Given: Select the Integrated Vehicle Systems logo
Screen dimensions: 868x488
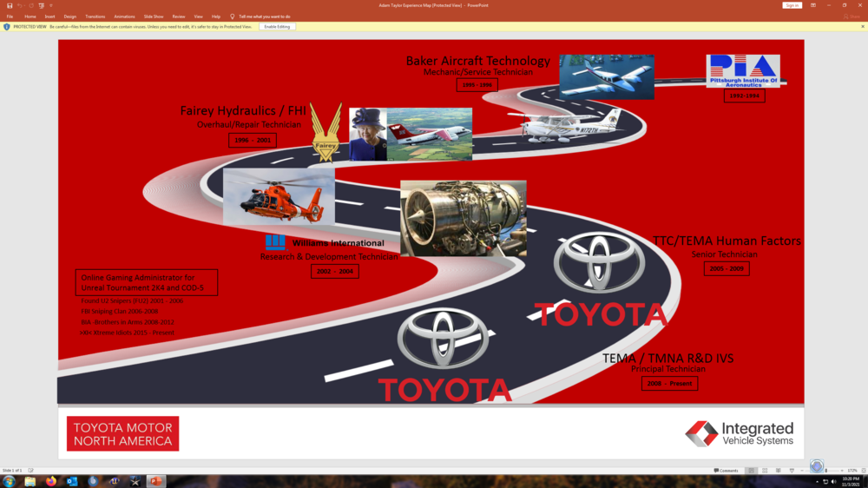Looking at the screenshot, I should 740,433.
